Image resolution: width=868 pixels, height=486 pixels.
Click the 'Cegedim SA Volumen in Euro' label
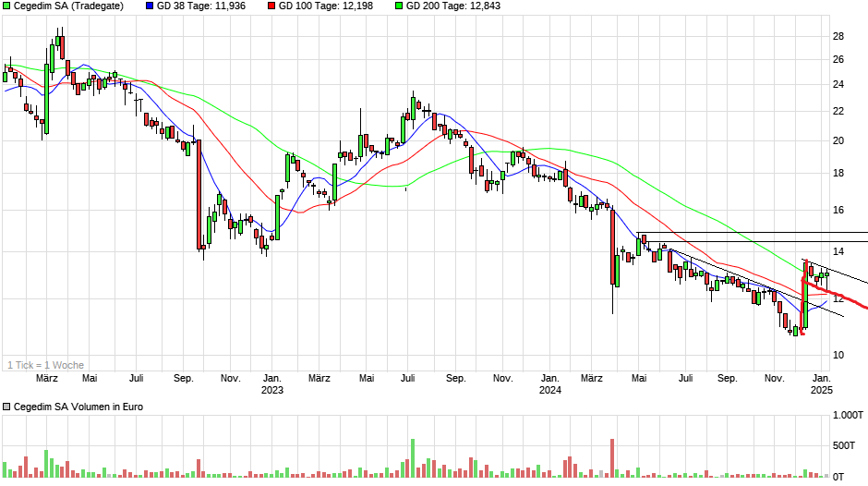pyautogui.click(x=78, y=407)
